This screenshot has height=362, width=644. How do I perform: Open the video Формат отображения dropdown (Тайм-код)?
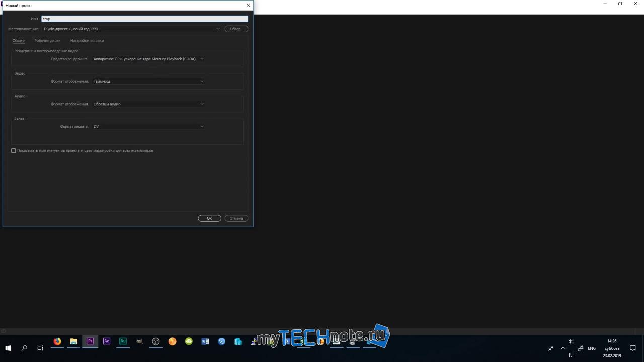click(x=148, y=81)
